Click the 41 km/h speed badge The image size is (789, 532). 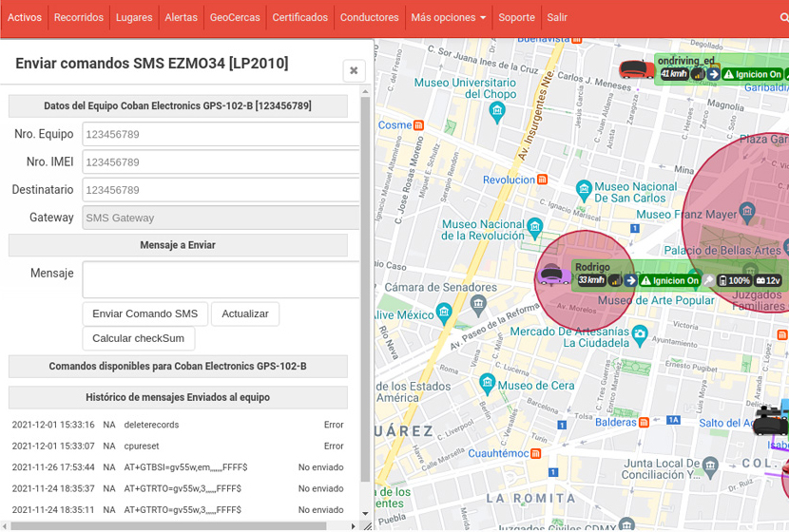click(674, 74)
